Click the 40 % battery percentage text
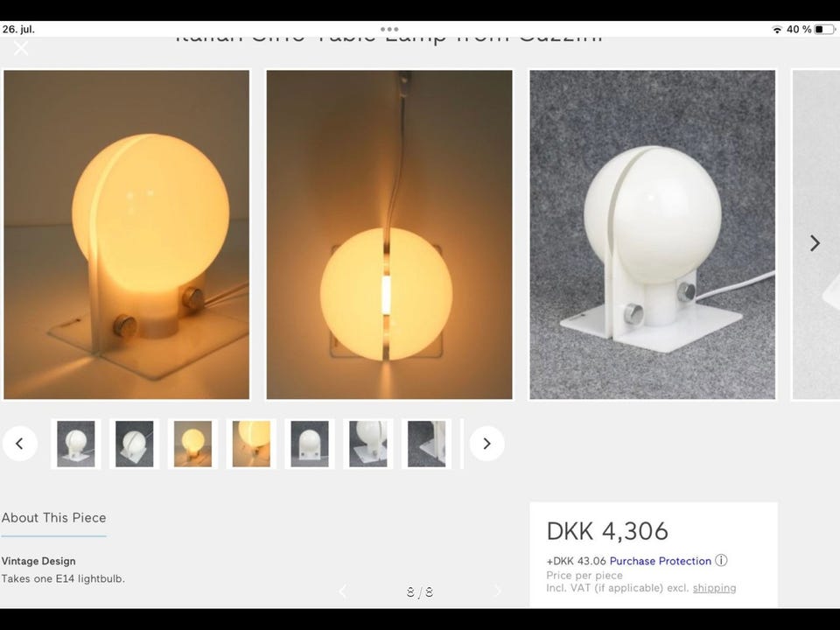 tap(799, 30)
